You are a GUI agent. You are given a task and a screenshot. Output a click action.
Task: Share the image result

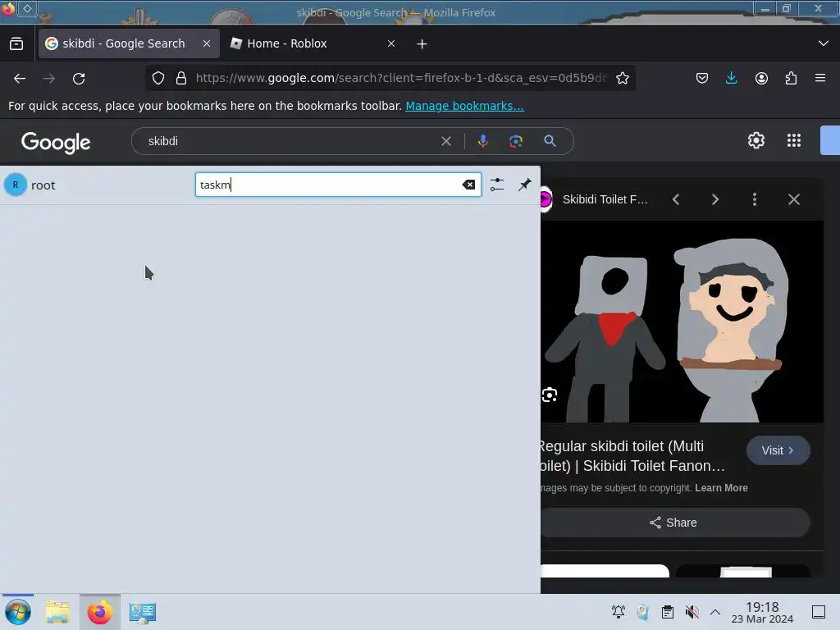[x=675, y=523]
